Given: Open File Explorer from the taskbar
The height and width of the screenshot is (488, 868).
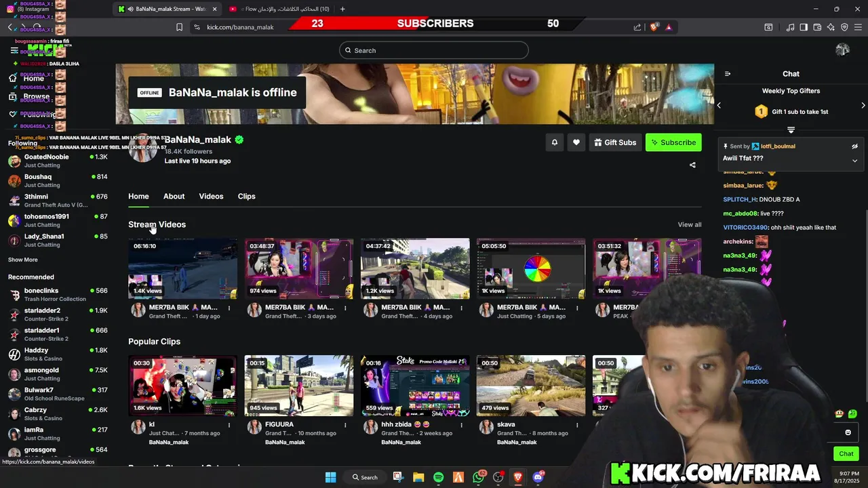Looking at the screenshot, I should coord(418,477).
